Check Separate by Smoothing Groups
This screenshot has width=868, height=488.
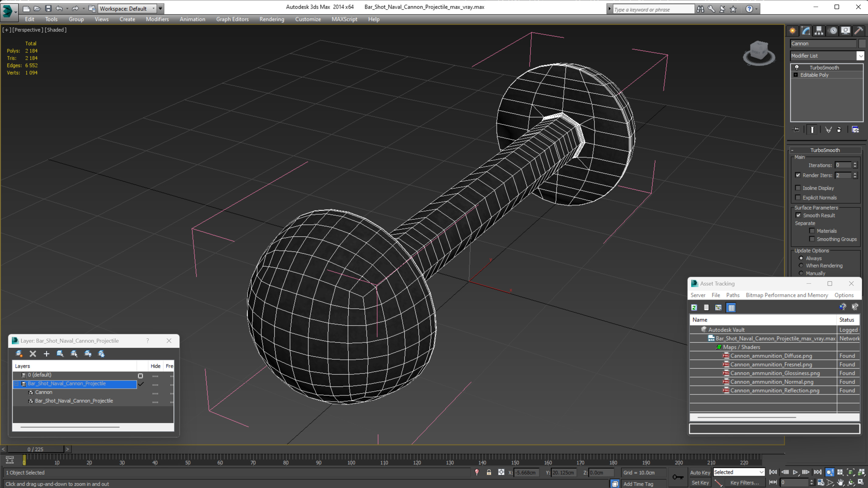812,239
